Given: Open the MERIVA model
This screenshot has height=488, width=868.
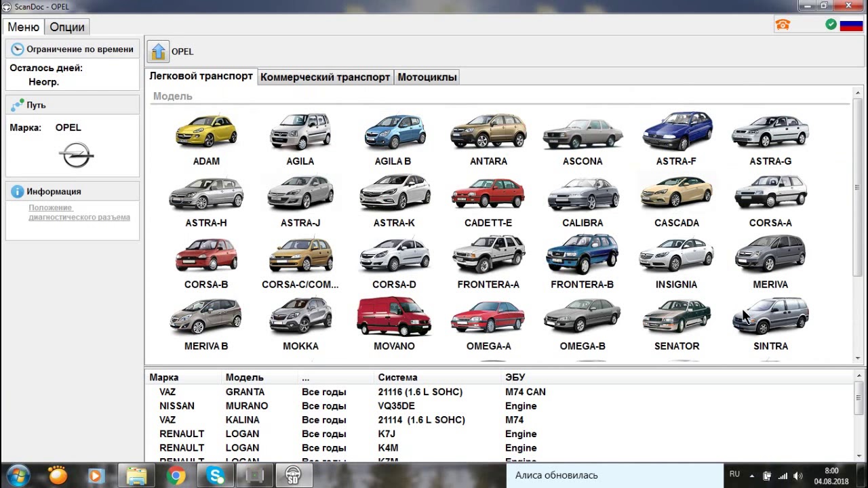Looking at the screenshot, I should click(x=770, y=255).
